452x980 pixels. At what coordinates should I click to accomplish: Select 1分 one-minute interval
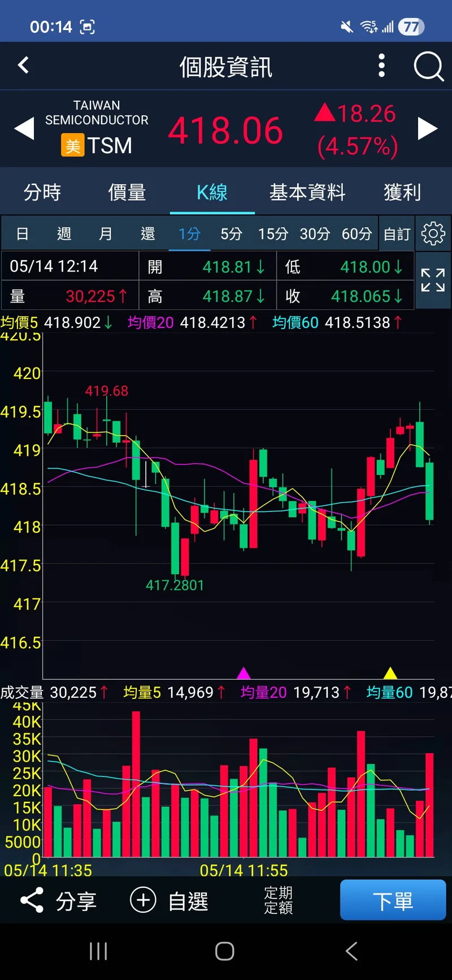coord(189,234)
